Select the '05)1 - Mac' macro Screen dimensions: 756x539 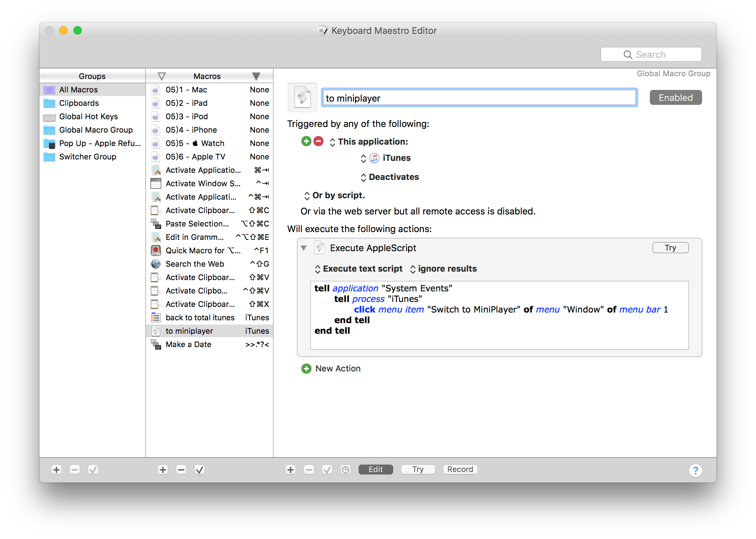(209, 90)
